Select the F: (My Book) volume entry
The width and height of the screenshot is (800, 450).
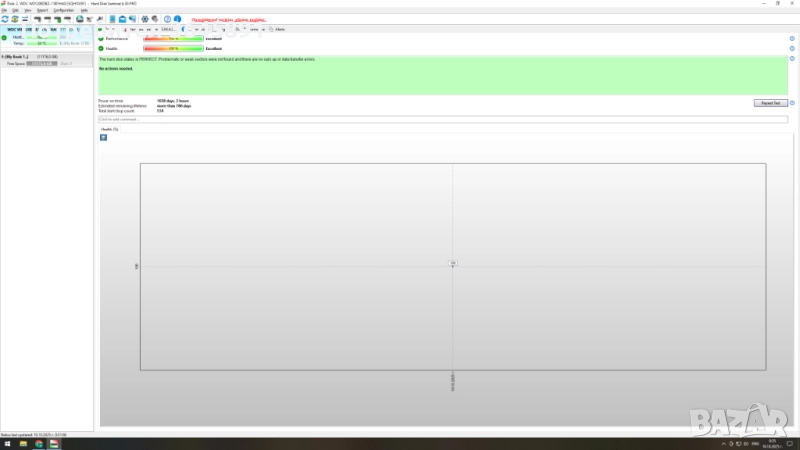tap(20, 57)
